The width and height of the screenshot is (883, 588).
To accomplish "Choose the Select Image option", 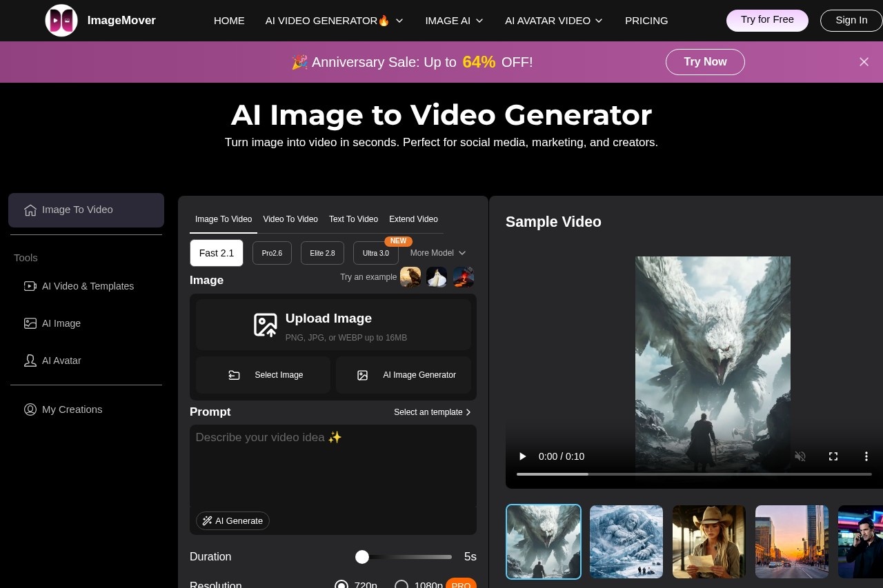I will 263,375.
